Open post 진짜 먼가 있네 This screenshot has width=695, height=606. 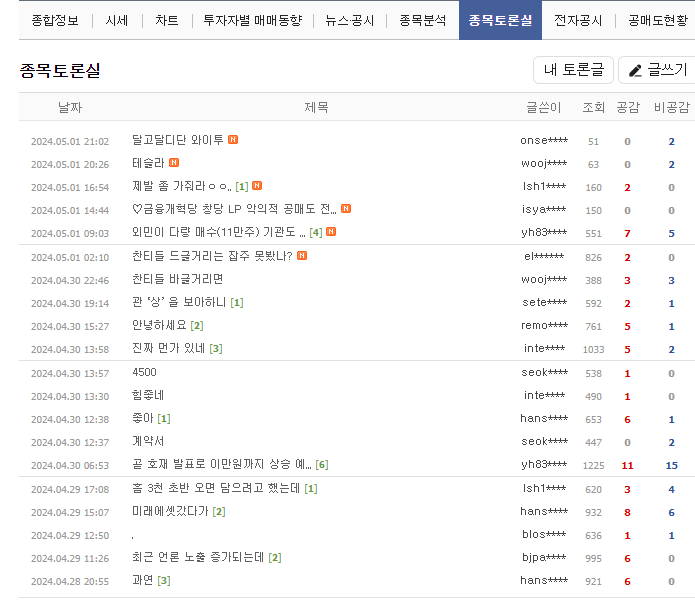click(168, 348)
